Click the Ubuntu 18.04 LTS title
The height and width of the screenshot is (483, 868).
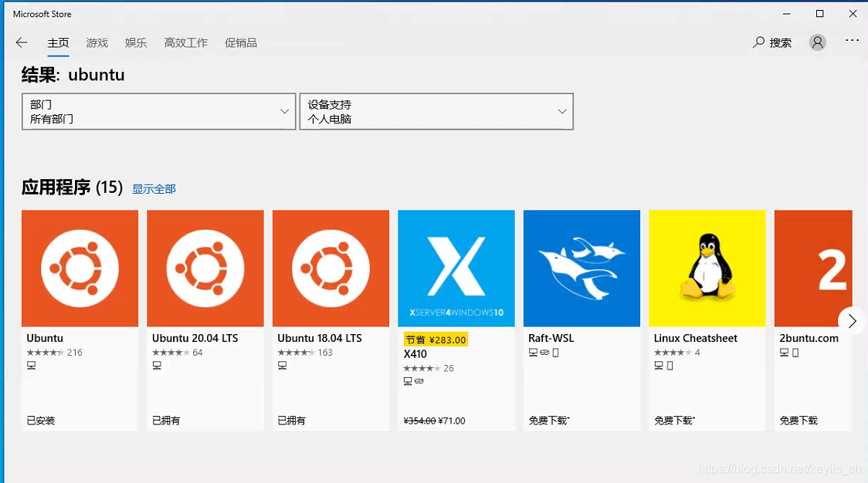(x=320, y=338)
